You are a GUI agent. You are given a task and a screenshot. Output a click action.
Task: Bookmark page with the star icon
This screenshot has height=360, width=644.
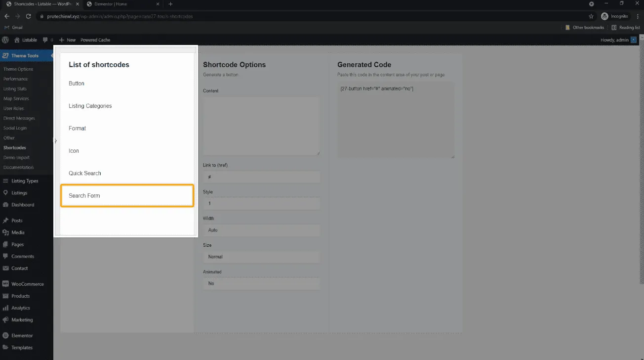tap(591, 16)
